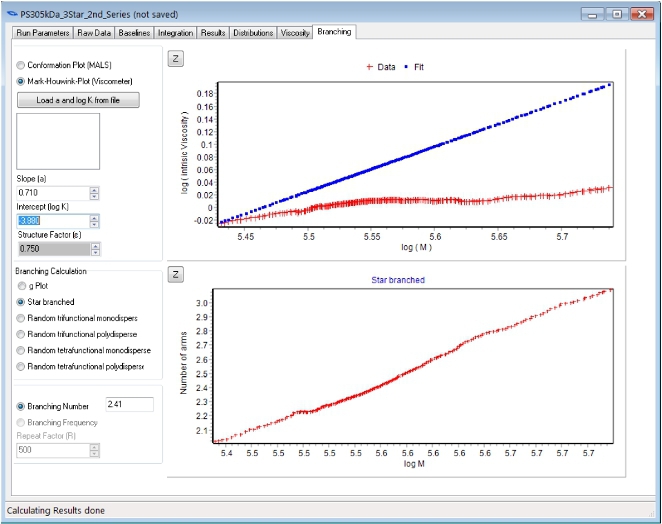This screenshot has width=662, height=524.
Task: Select Random tetrafunctional monodisperse option
Action: (21, 351)
